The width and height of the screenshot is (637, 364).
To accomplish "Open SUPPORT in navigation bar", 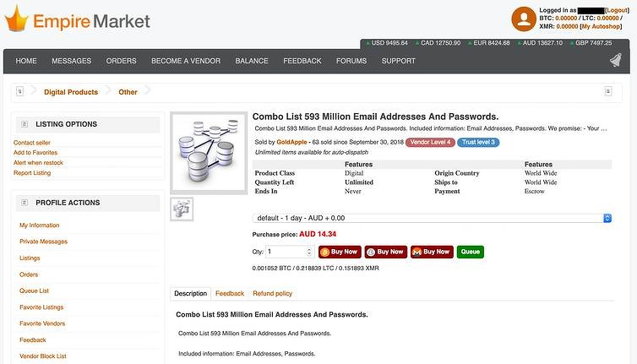I will coord(398,61).
